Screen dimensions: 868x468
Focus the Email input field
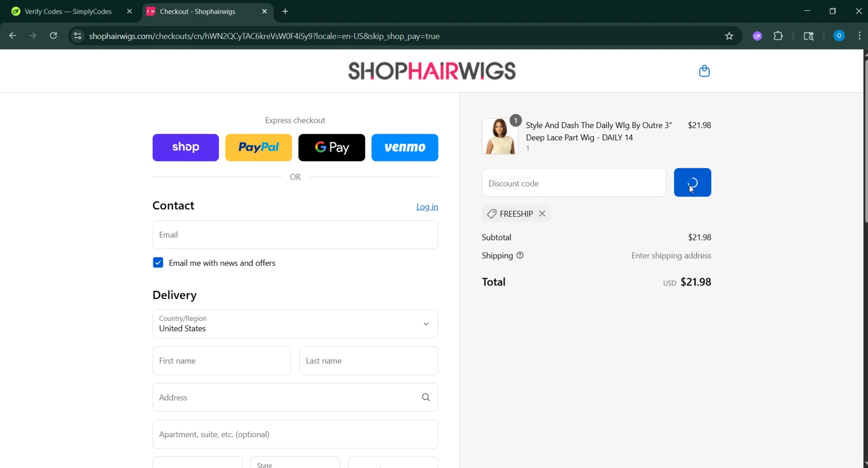pyautogui.click(x=295, y=235)
